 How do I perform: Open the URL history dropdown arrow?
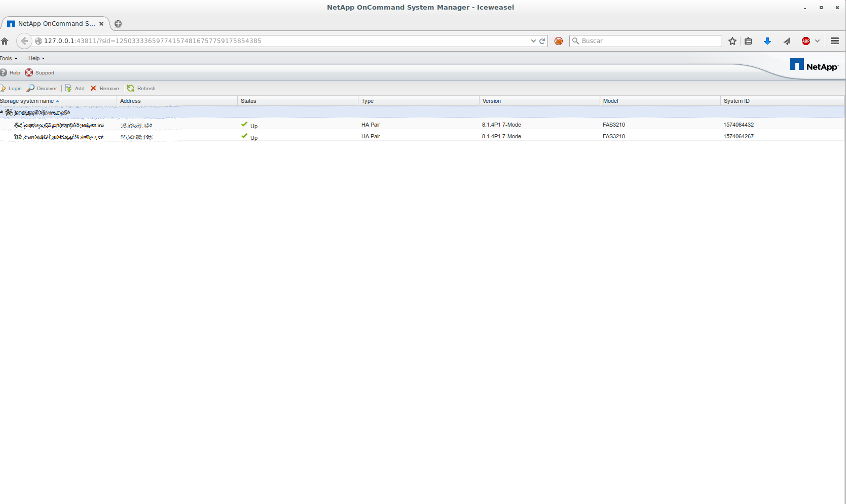(x=533, y=41)
